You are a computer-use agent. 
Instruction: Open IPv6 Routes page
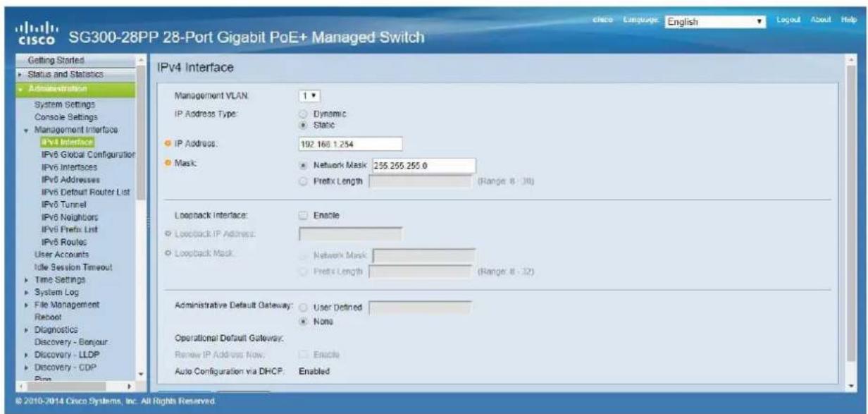tap(63, 242)
